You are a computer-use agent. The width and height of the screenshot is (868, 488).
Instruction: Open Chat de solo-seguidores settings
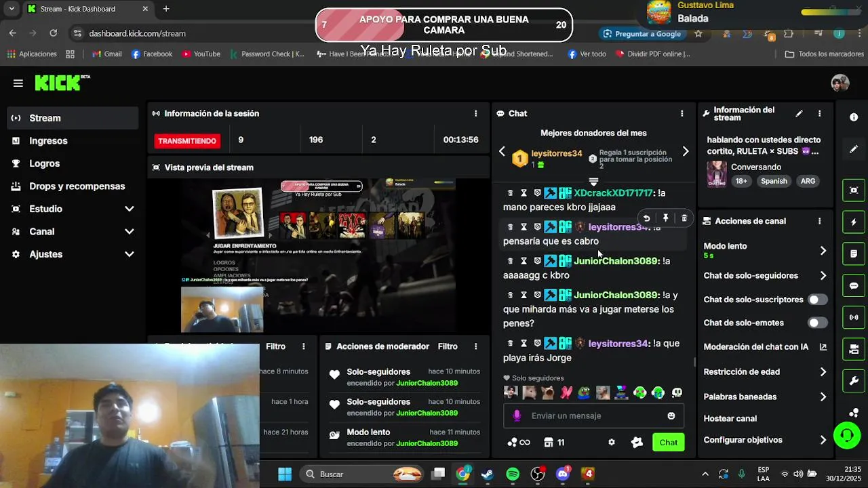[765, 276]
